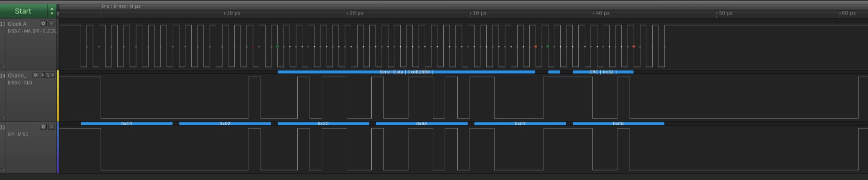Click the 'BiSS C - MA, SPI - CLOCK' analyzer label
This screenshot has width=868, height=180.
click(32, 31)
